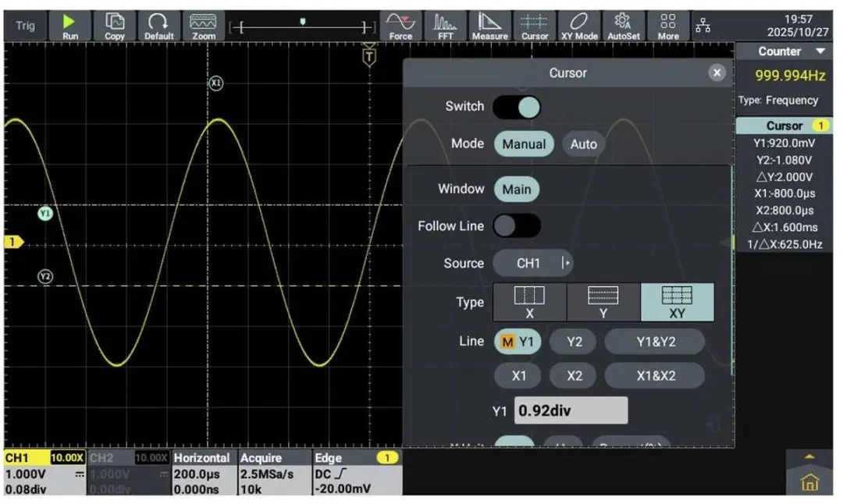Expand the bottom-right up arrow panel
The image size is (843, 504).
tap(809, 456)
